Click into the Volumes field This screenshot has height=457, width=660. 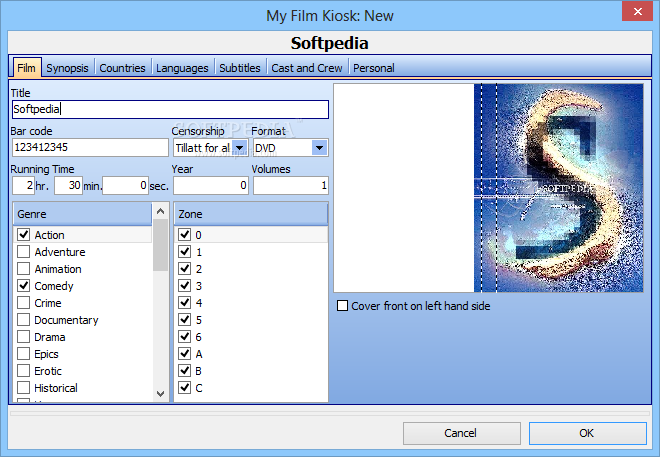pyautogui.click(x=290, y=186)
